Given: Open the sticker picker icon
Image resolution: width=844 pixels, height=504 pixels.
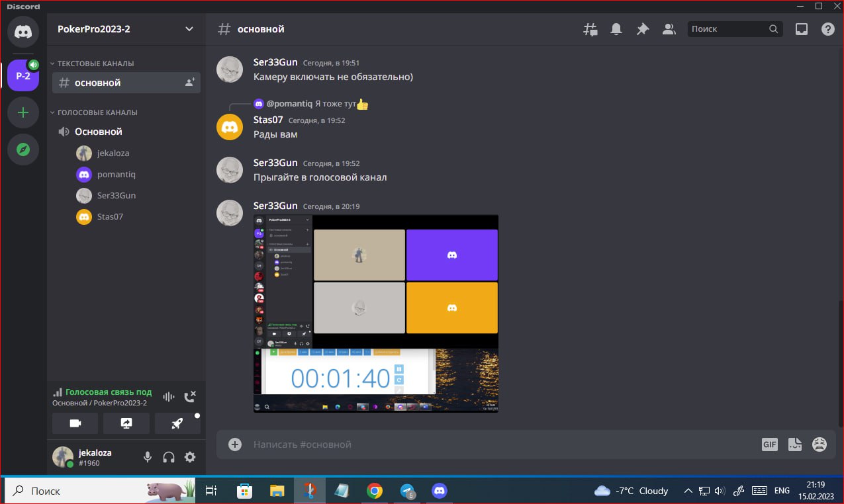Looking at the screenshot, I should pos(795,444).
